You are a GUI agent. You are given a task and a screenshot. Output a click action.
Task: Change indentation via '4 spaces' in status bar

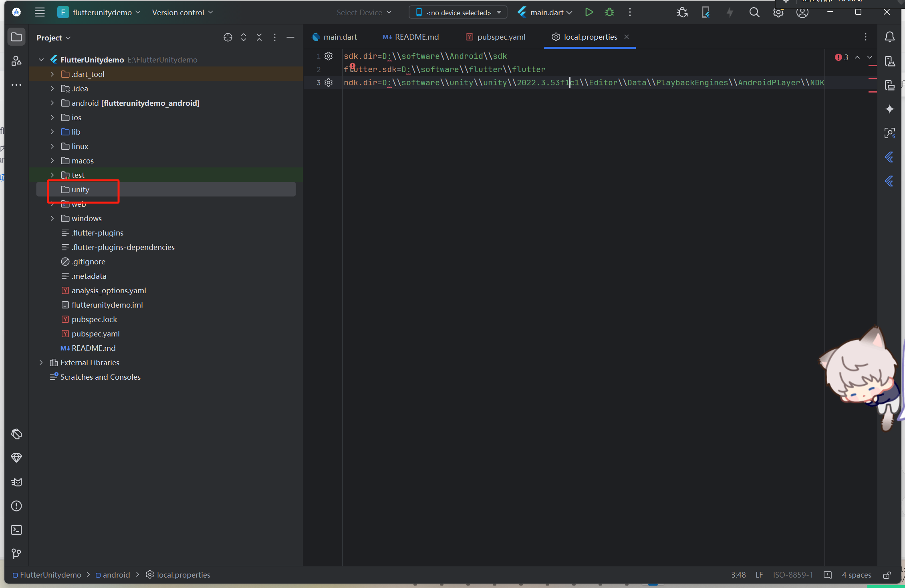coord(856,574)
